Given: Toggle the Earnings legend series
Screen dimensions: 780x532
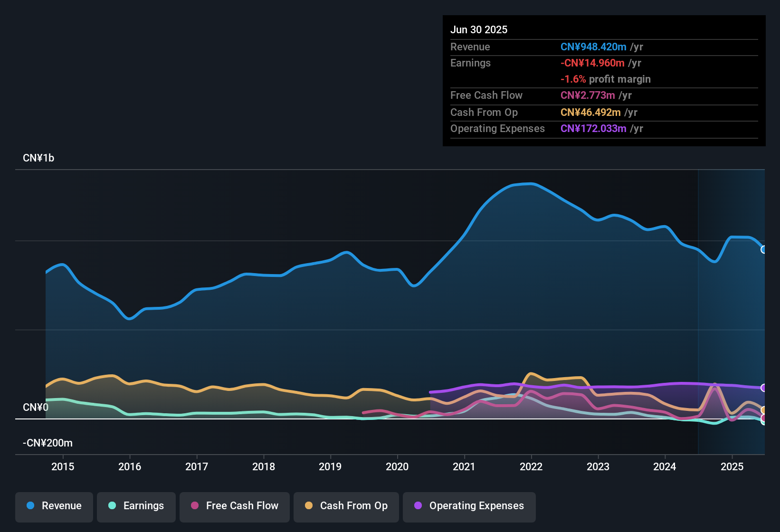Looking at the screenshot, I should 136,506.
